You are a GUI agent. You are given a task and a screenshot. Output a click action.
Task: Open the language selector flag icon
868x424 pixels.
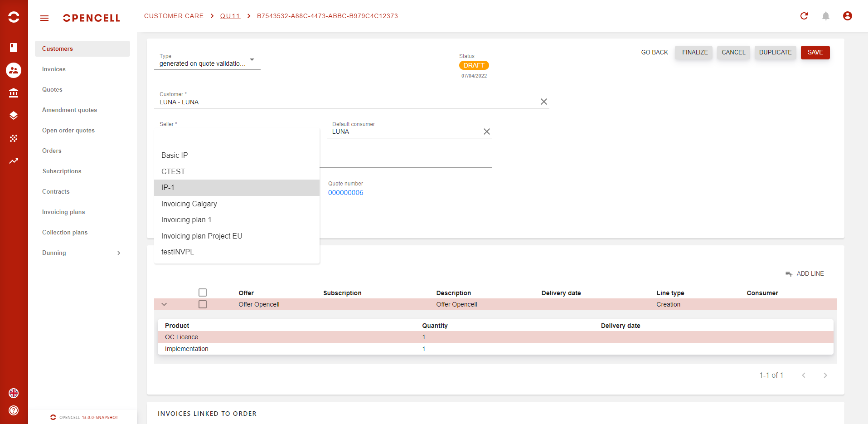click(x=14, y=393)
